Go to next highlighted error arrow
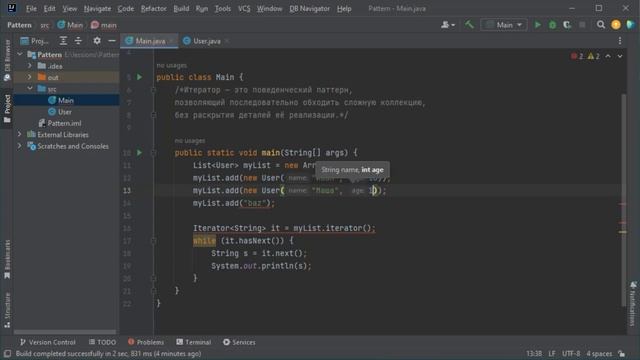640x360 pixels. (620, 56)
